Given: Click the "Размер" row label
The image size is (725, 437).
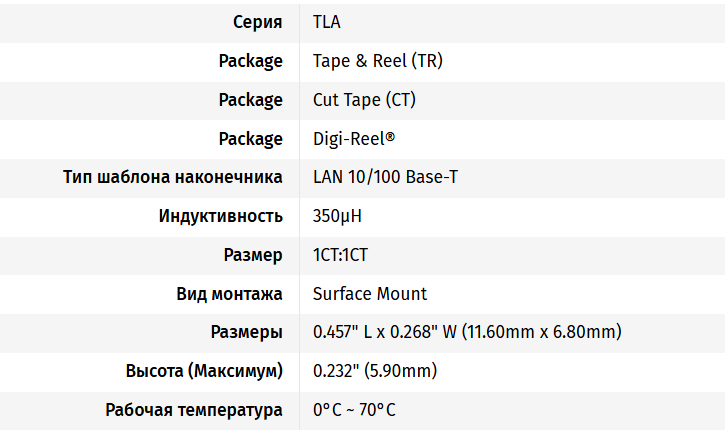Looking at the screenshot, I should [x=253, y=255].
